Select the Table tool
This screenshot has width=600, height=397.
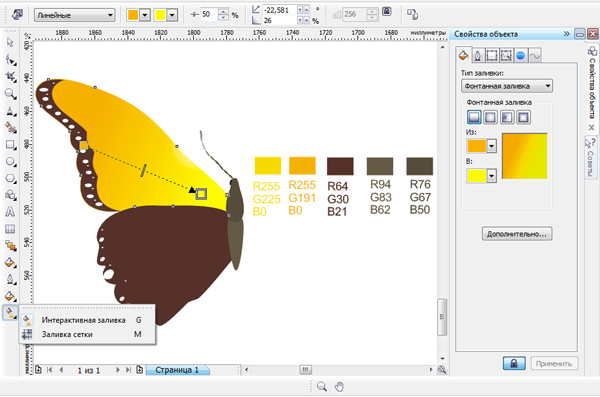10,229
